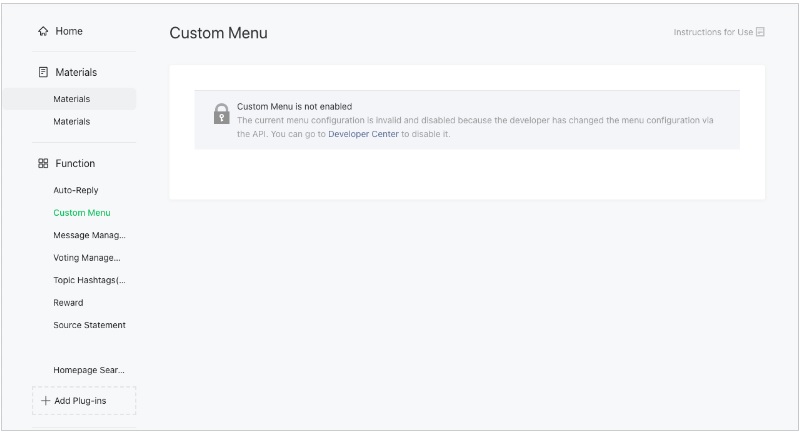Follow the Developer Center link

363,133
